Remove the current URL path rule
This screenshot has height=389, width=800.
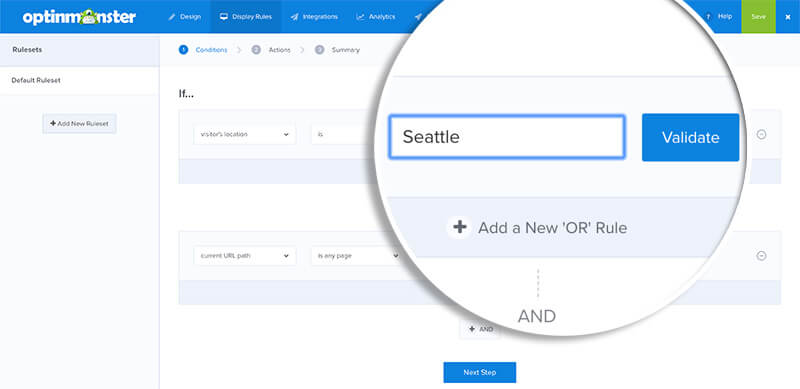761,256
